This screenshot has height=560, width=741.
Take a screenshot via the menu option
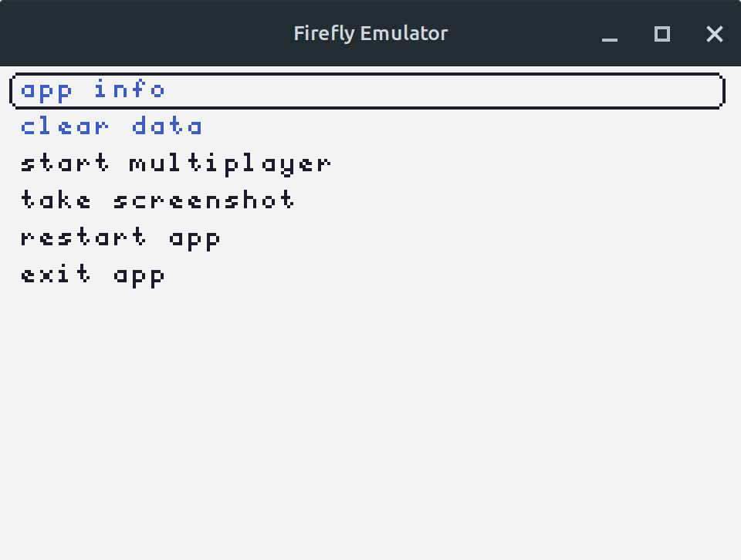pos(157,201)
